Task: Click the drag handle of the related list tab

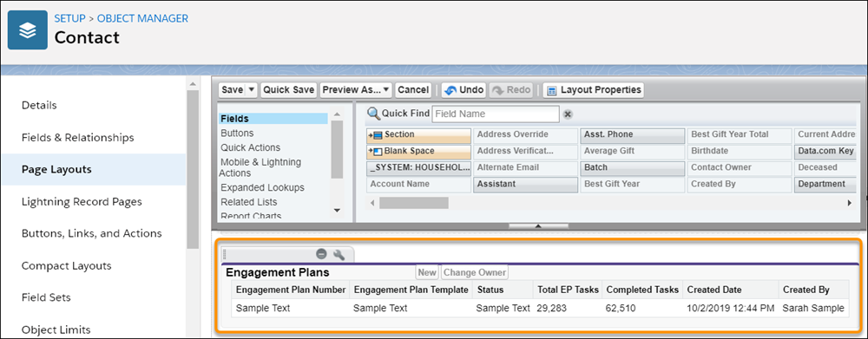Action: tap(224, 254)
